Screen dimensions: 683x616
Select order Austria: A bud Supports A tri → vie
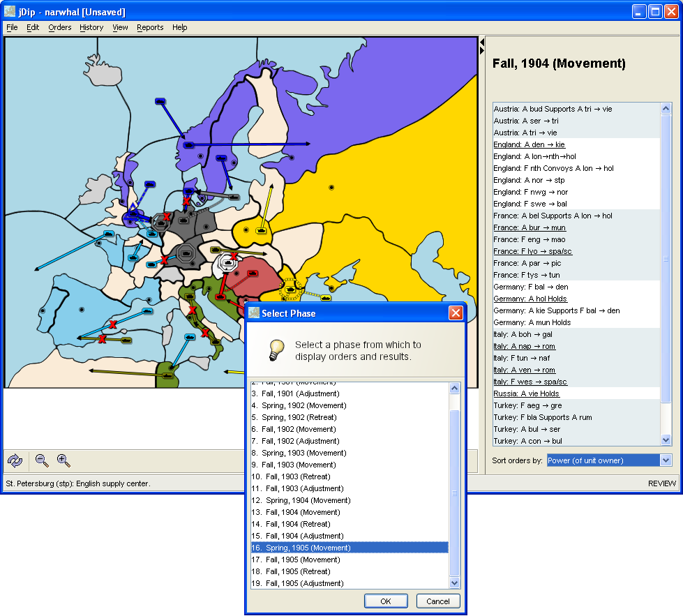point(577,109)
